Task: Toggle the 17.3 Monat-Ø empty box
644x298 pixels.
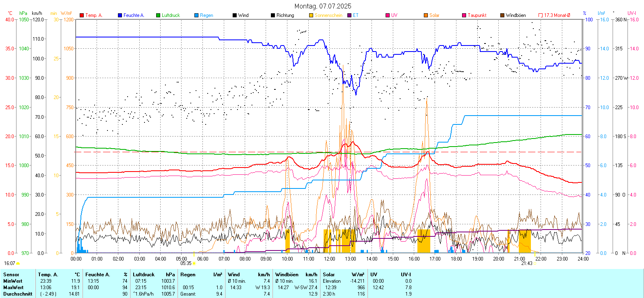Action: pos(541,15)
